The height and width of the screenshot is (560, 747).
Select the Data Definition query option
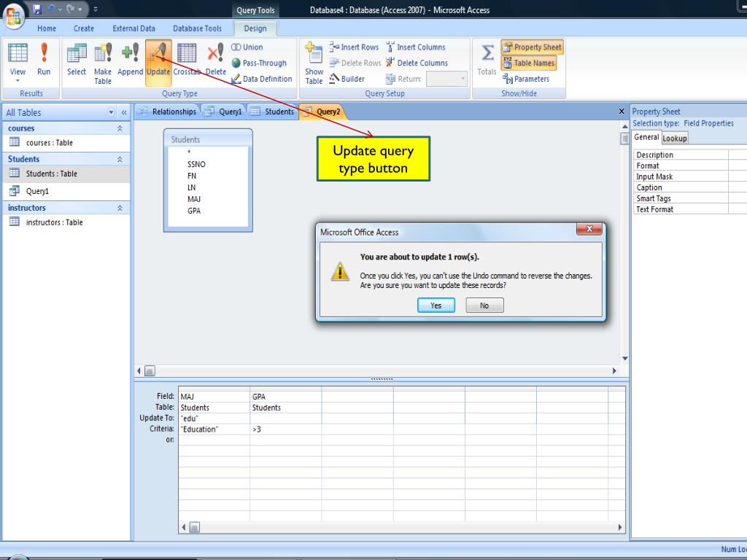(262, 79)
